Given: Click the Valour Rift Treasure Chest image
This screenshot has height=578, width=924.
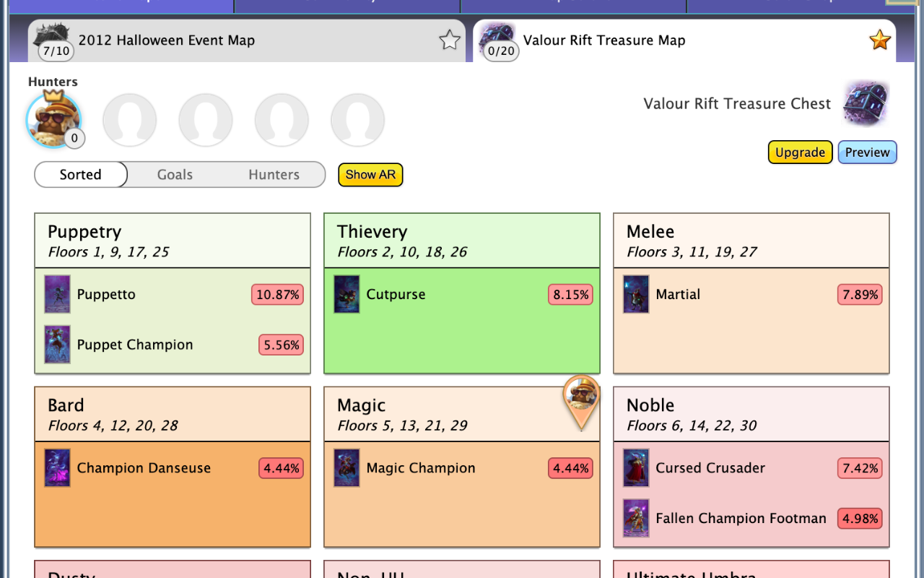Looking at the screenshot, I should [x=866, y=104].
